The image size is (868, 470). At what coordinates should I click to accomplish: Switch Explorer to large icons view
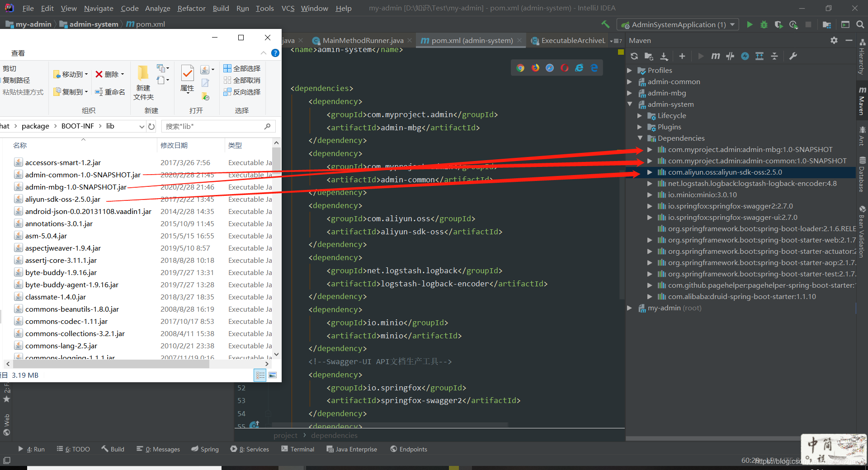[x=273, y=375]
